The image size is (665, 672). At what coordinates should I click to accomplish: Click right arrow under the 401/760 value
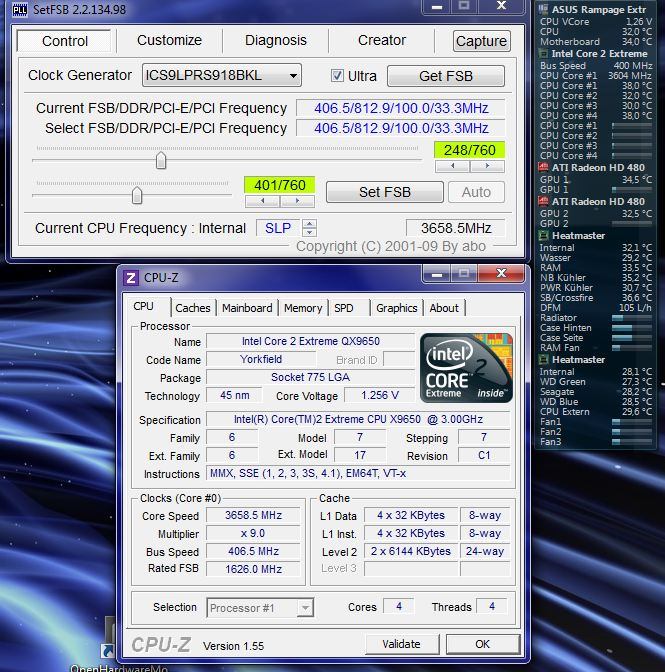(x=297, y=201)
